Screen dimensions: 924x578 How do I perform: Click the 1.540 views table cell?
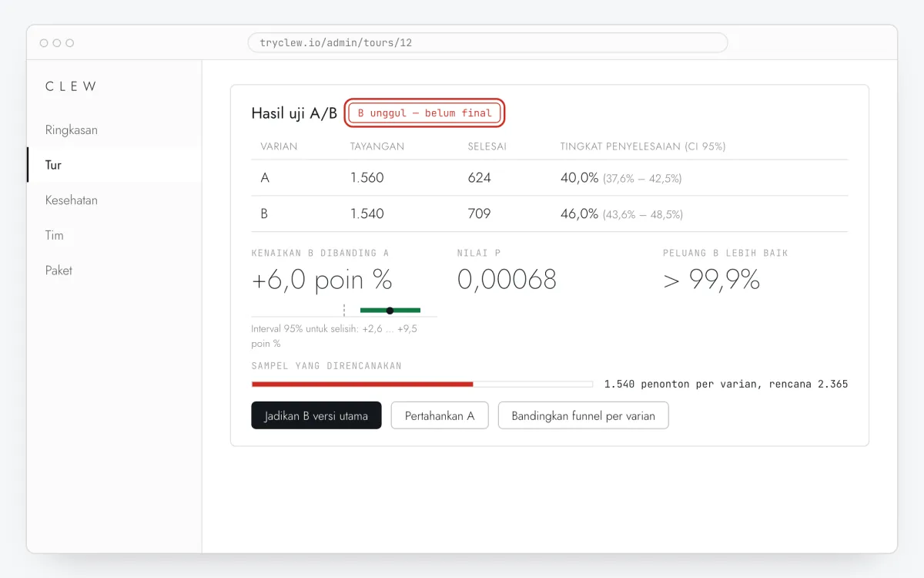pyautogui.click(x=367, y=213)
